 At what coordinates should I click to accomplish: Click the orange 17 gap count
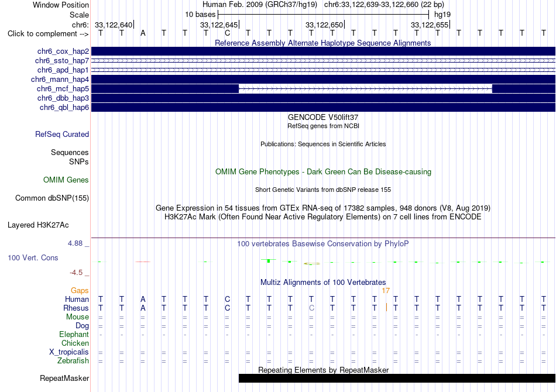pyautogui.click(x=386, y=291)
